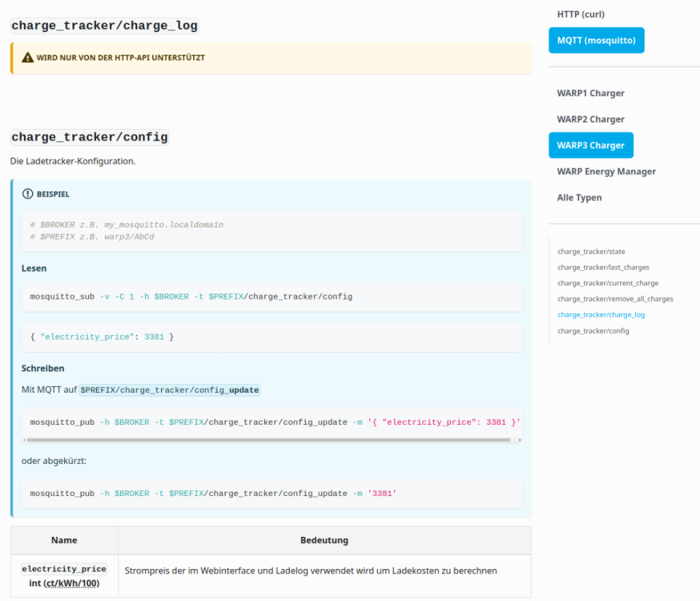Viewport: 700px width, 601px height.
Task: Click the charge_tracker/charge_log section heading
Action: click(x=104, y=26)
